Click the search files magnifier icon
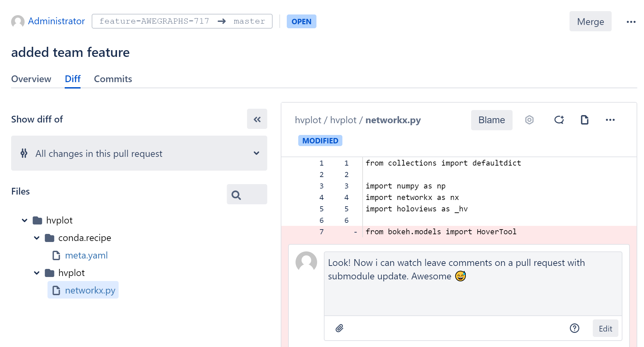The image size is (644, 347). click(236, 195)
